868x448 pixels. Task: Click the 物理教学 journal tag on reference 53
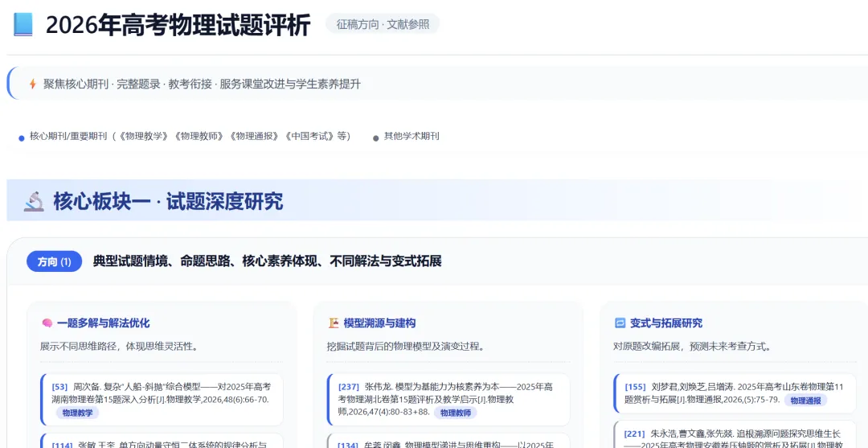pos(77,413)
